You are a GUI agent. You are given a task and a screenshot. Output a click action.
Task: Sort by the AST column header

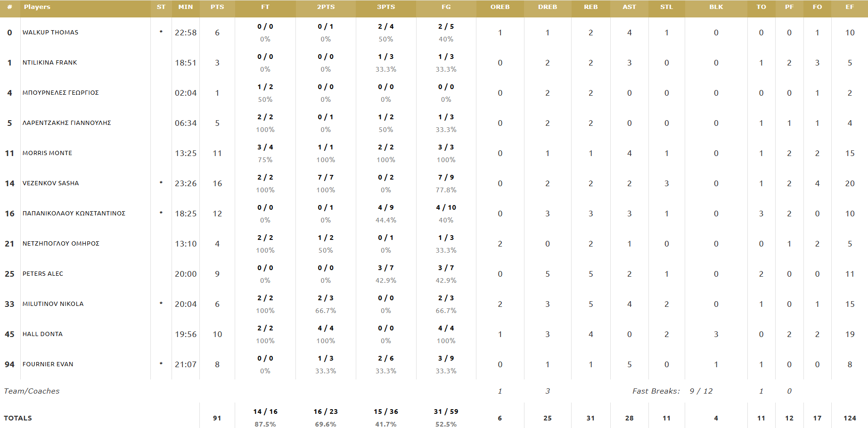click(x=629, y=7)
